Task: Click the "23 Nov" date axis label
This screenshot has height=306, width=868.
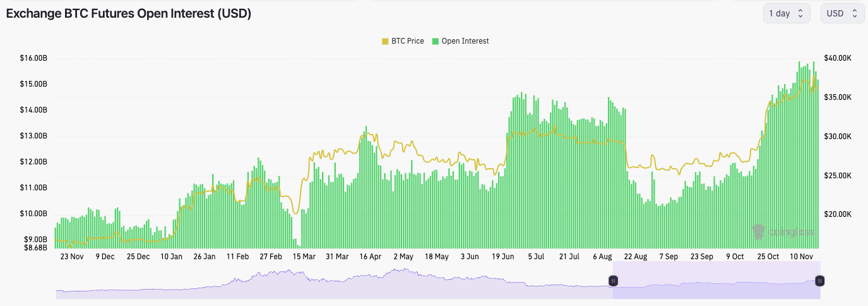Action: (x=72, y=257)
